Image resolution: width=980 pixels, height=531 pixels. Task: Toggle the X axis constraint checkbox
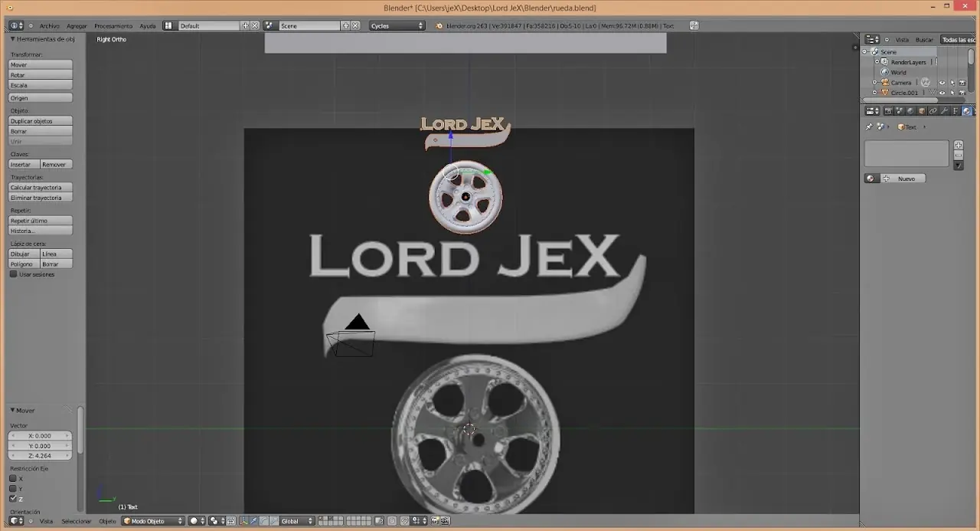(x=13, y=479)
